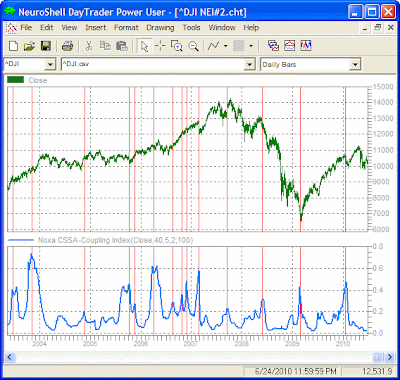400x380 pixels.
Task: Click the Close series label
Action: coord(38,80)
